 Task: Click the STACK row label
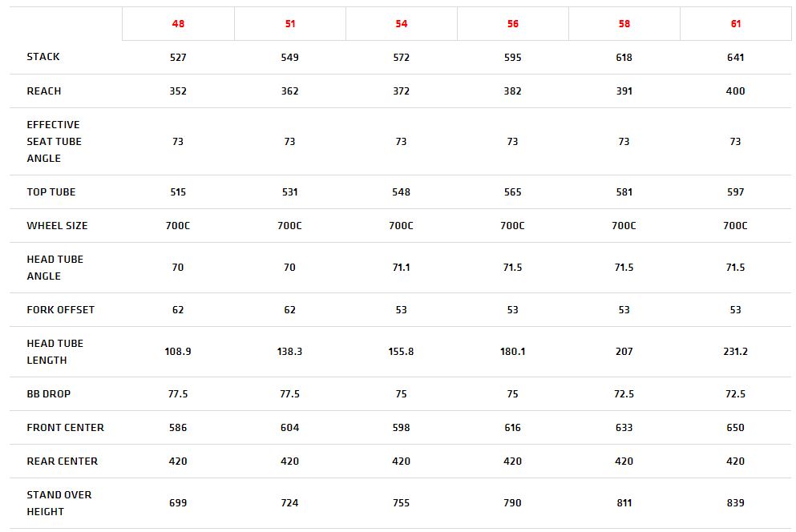point(43,57)
